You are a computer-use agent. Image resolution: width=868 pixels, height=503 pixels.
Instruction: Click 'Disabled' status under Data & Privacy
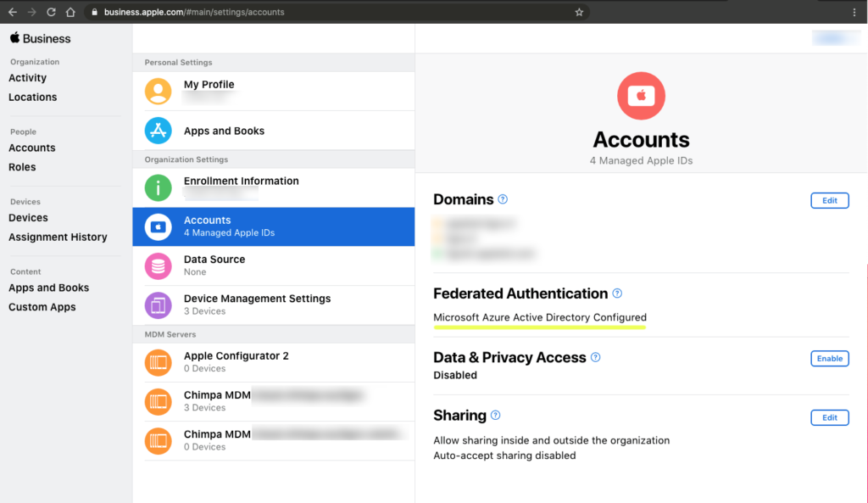pos(455,375)
